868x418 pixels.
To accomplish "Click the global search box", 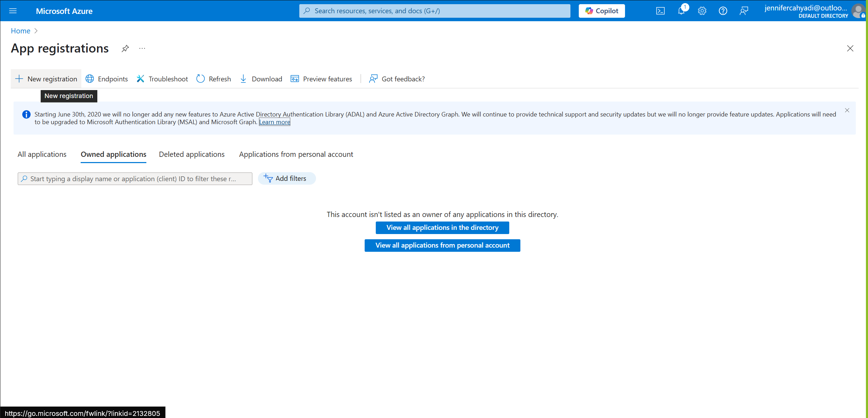I will click(435, 11).
